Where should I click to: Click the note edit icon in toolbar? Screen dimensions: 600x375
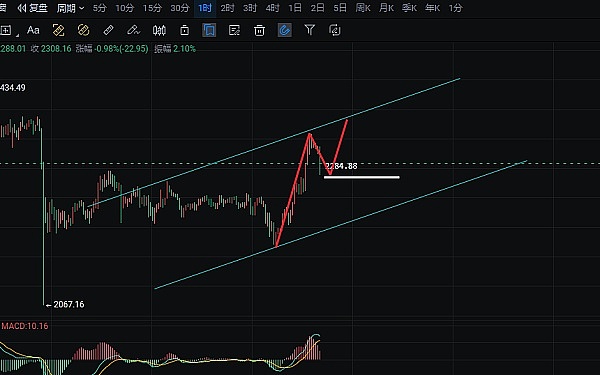234,30
